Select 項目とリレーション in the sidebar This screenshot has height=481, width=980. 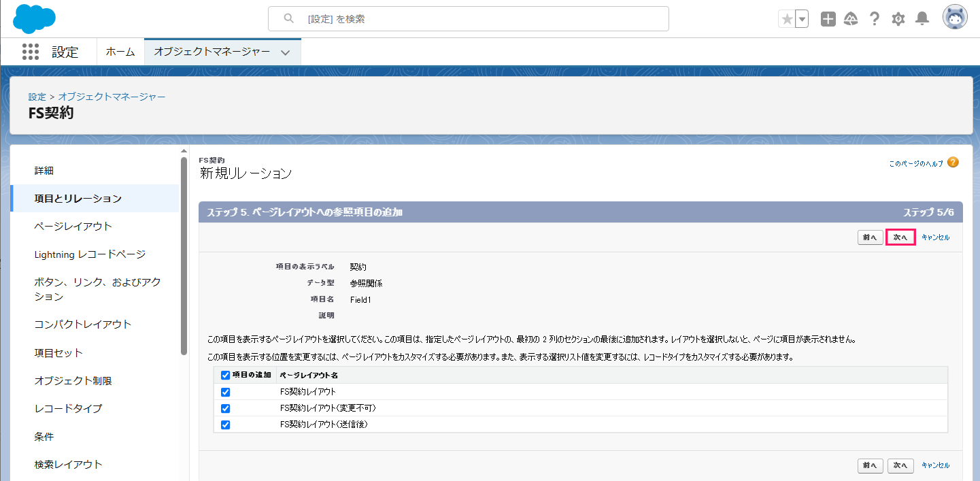(95, 199)
